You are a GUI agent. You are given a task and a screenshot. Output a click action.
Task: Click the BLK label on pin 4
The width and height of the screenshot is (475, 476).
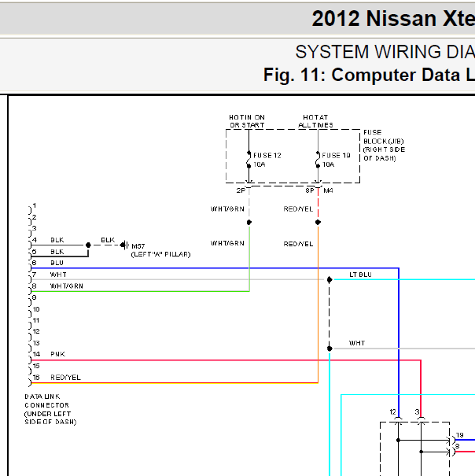[x=57, y=240]
